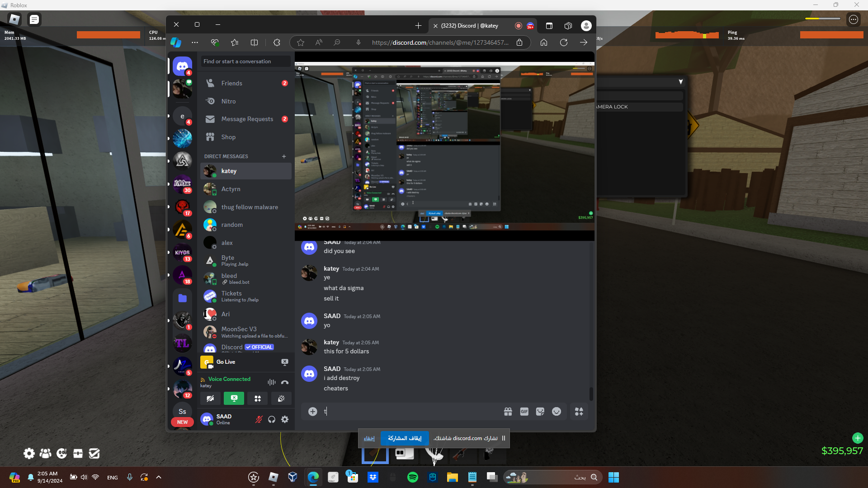
Task: Toggle deafen headphones icon
Action: [272, 419]
